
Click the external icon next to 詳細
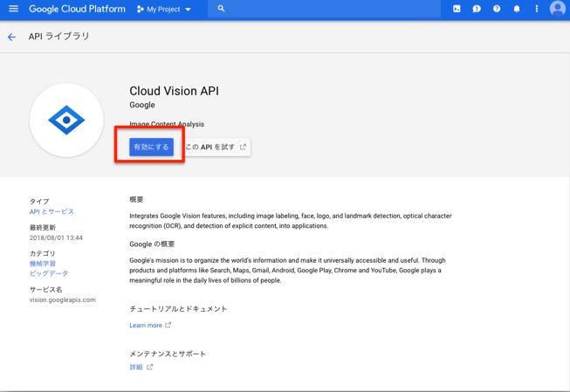150,368
